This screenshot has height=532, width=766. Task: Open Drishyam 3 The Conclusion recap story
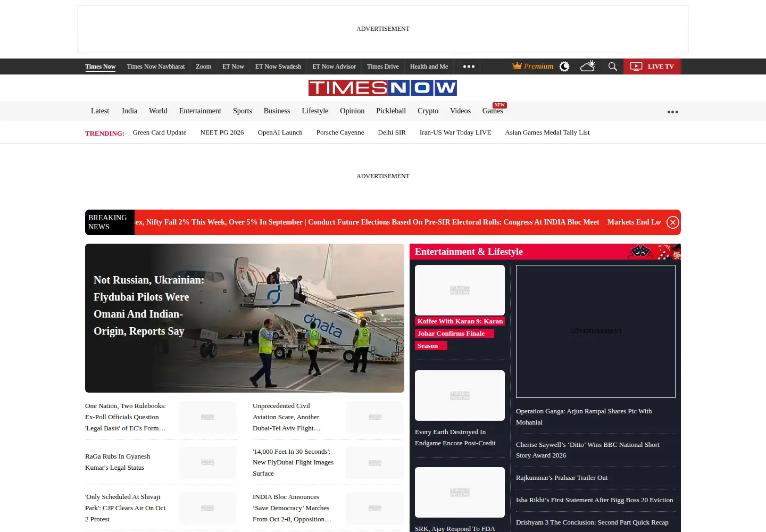pos(592,522)
